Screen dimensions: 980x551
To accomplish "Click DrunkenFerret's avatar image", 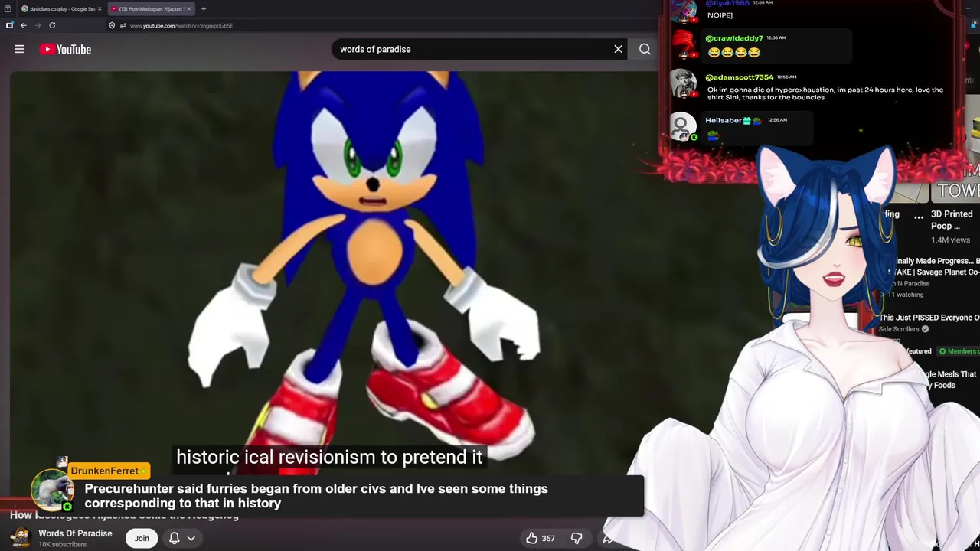I will pos(52,490).
